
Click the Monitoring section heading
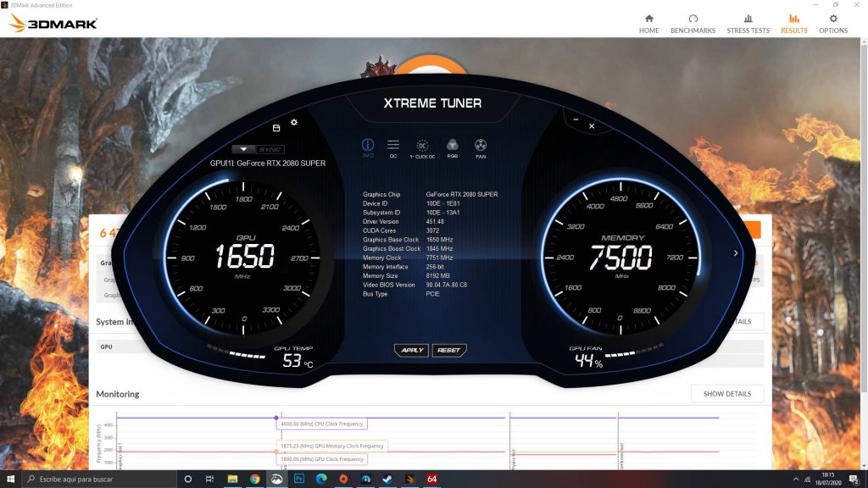click(x=117, y=394)
